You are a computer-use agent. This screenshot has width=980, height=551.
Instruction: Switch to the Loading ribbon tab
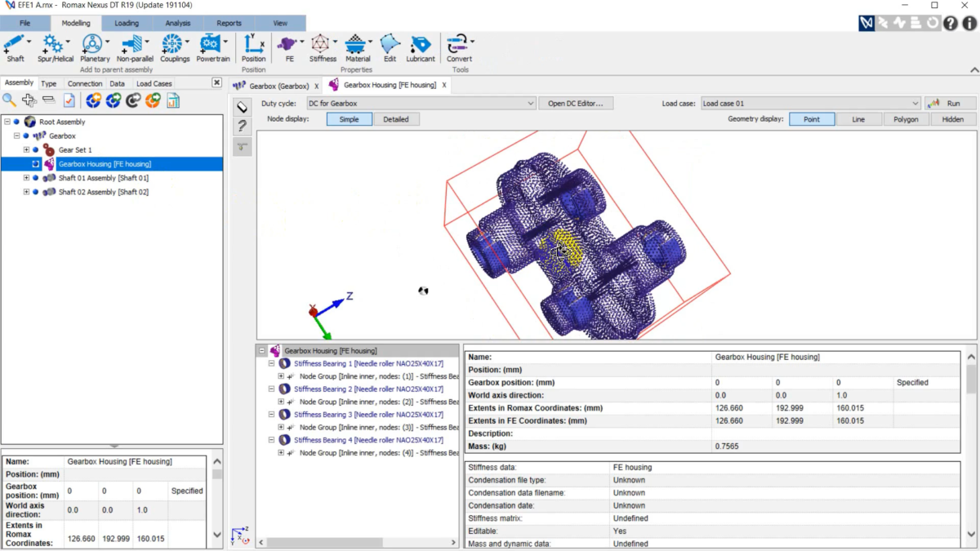coord(127,24)
